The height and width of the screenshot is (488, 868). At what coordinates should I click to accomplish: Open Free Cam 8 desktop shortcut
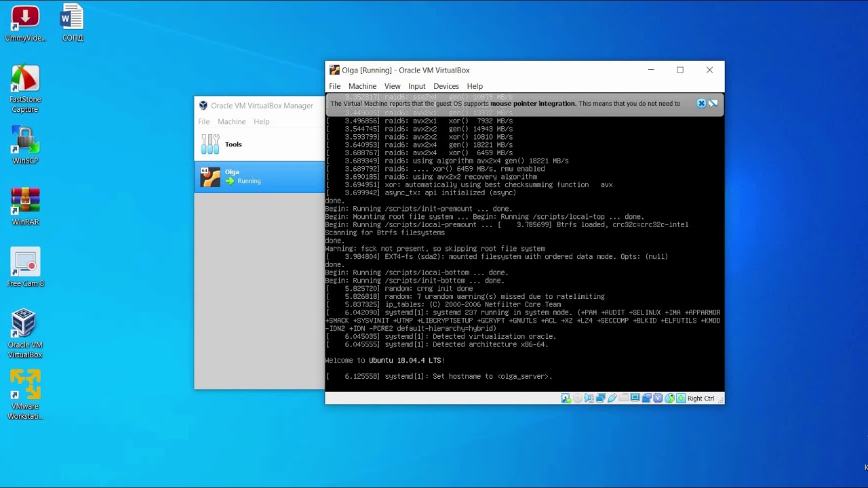25,268
